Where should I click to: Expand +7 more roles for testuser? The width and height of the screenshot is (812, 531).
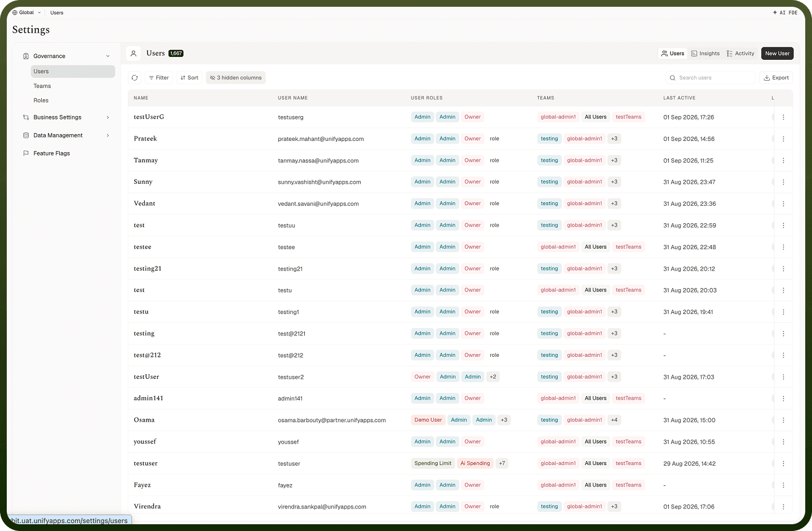tap(502, 463)
